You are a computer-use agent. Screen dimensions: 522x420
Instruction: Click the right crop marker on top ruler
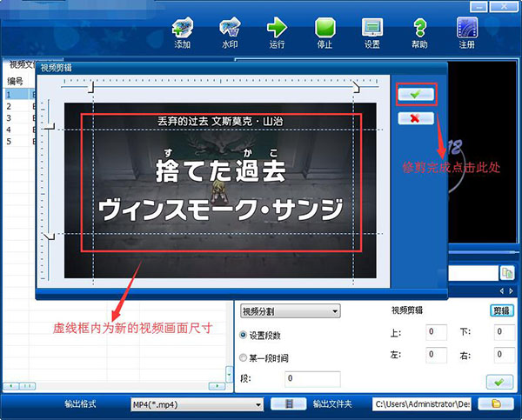pyautogui.click(x=356, y=87)
